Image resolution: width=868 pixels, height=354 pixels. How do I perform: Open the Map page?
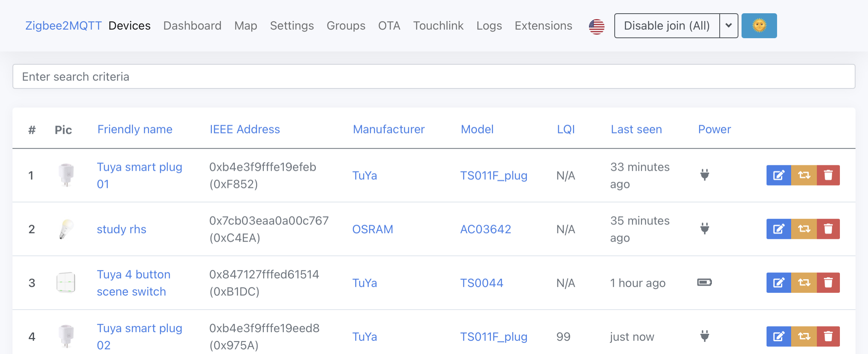point(246,26)
